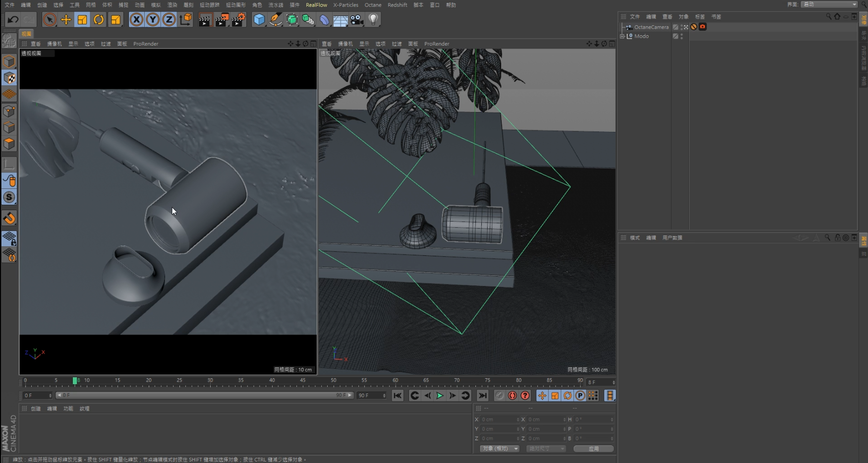
Task: Click the Record Active Objects button
Action: pyautogui.click(x=500, y=396)
